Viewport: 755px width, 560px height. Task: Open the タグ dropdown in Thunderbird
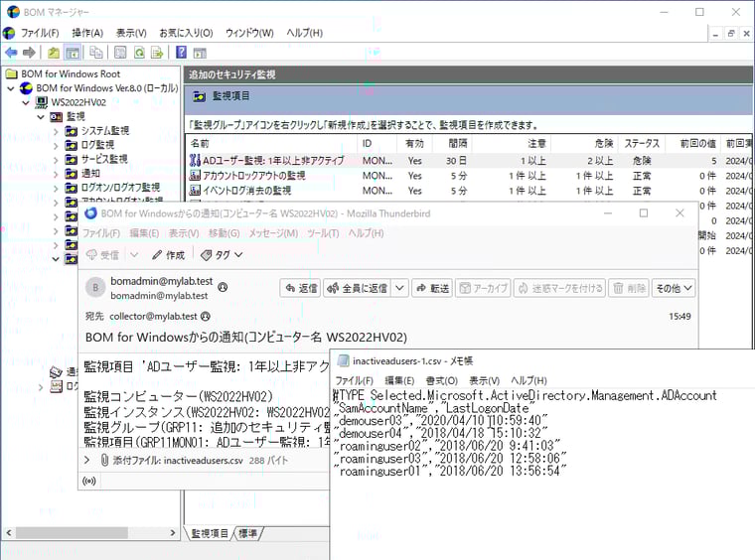coord(222,255)
